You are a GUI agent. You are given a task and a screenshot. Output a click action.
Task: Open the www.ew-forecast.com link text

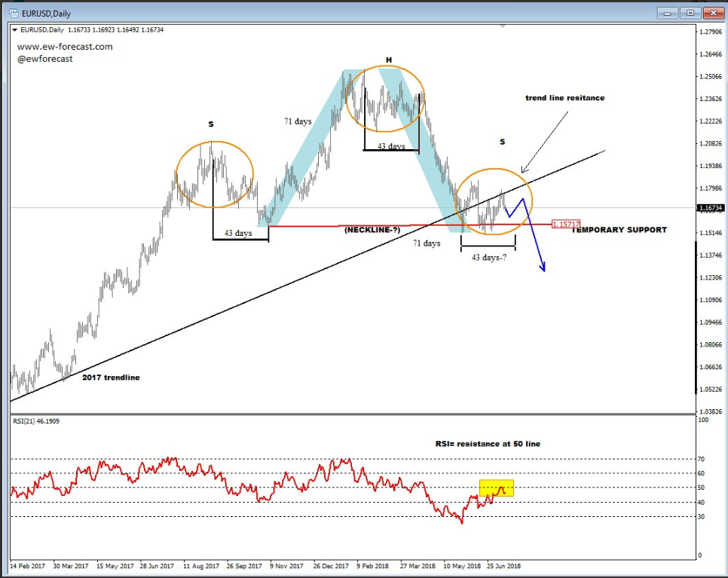[65, 47]
